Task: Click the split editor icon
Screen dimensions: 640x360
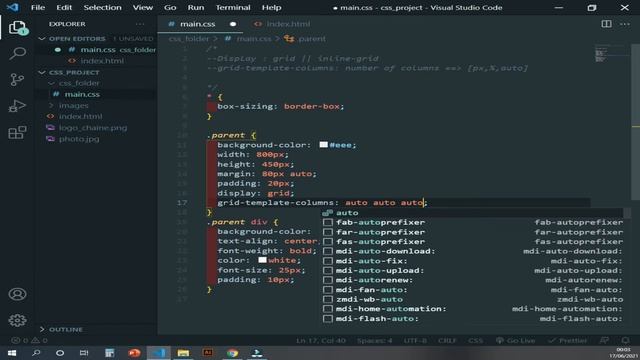Action: pyautogui.click(x=607, y=24)
